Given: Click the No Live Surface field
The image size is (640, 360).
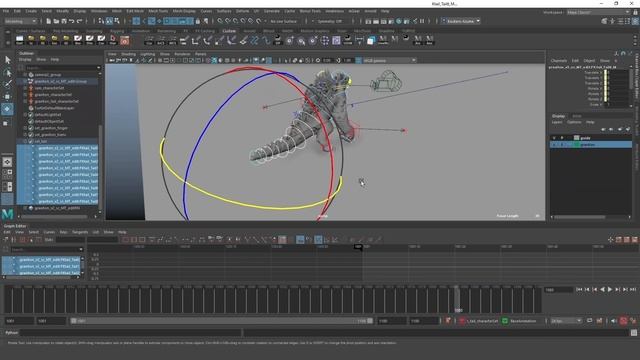Looking at the screenshot, I should click(x=283, y=21).
